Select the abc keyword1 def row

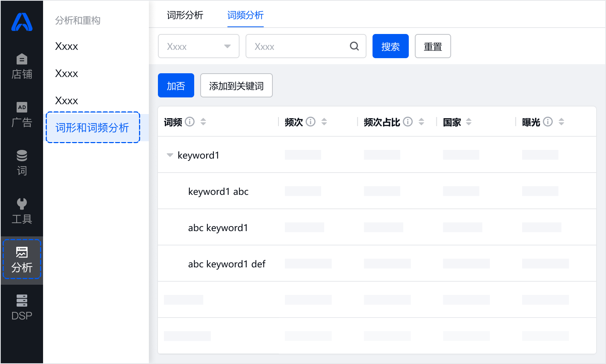pos(377,264)
